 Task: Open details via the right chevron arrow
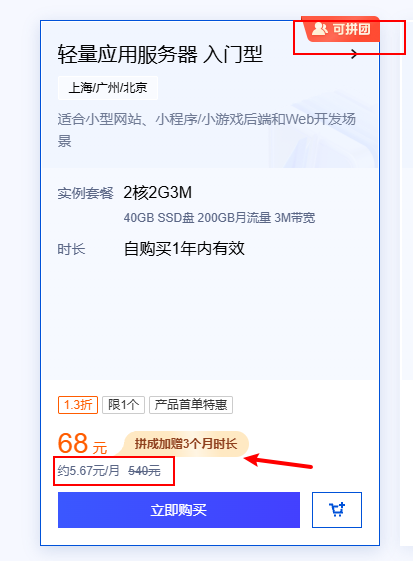pos(354,55)
